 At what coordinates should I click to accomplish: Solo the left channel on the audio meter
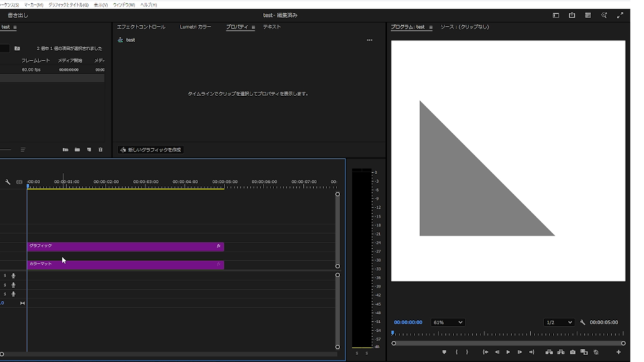(x=357, y=353)
